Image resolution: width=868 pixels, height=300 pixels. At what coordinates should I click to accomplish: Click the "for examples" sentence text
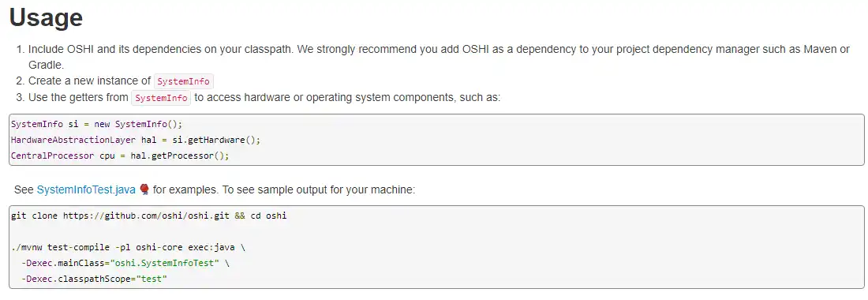point(185,189)
